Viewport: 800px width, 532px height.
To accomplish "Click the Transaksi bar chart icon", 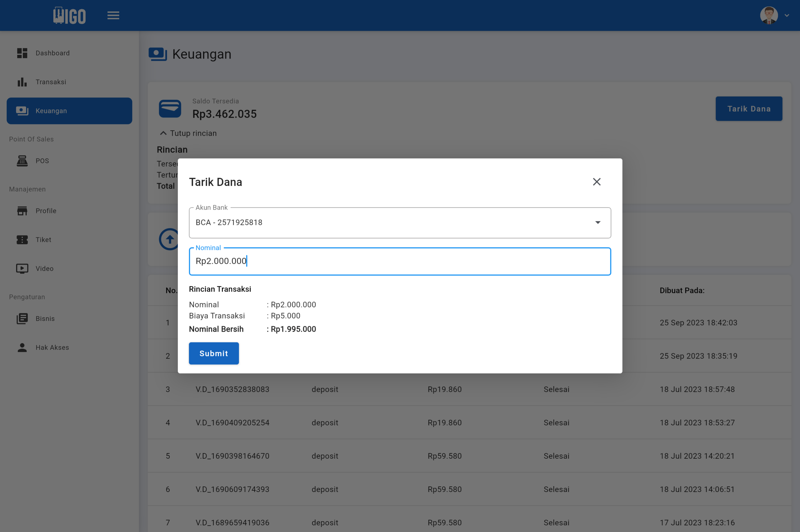I will 22,82.
